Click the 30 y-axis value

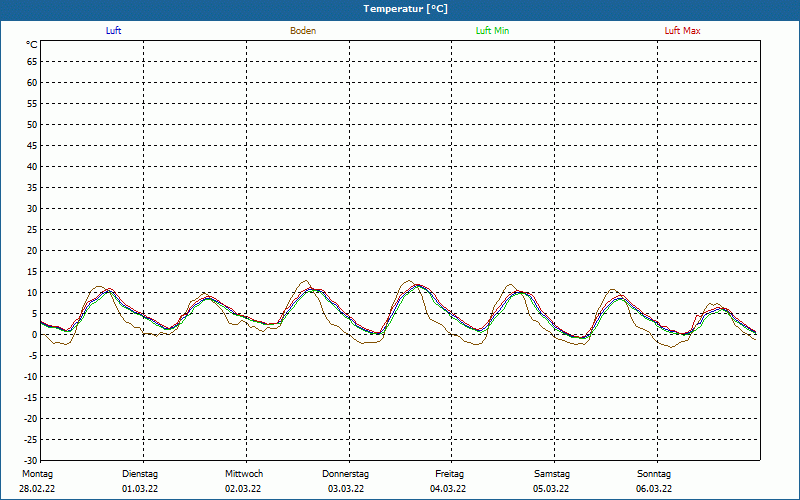pyautogui.click(x=32, y=209)
